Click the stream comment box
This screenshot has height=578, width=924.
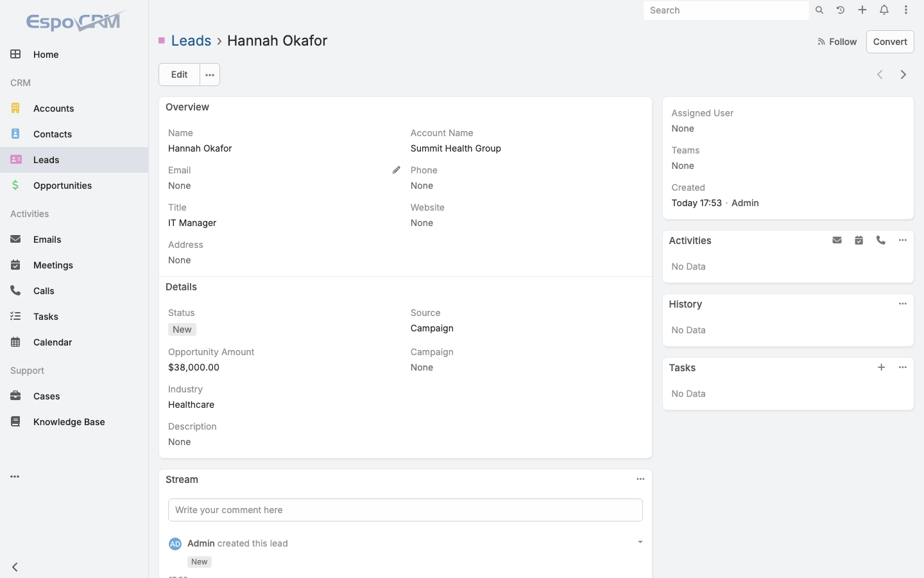(x=406, y=510)
